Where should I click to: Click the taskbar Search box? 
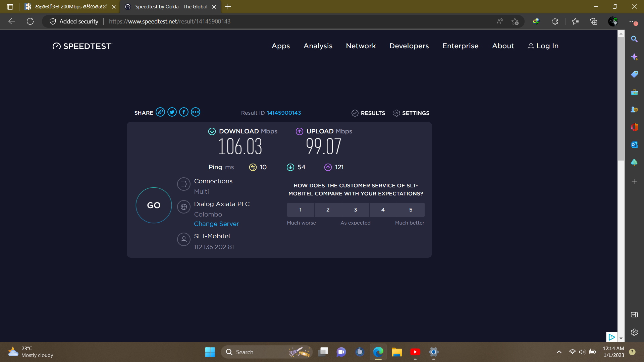267,352
